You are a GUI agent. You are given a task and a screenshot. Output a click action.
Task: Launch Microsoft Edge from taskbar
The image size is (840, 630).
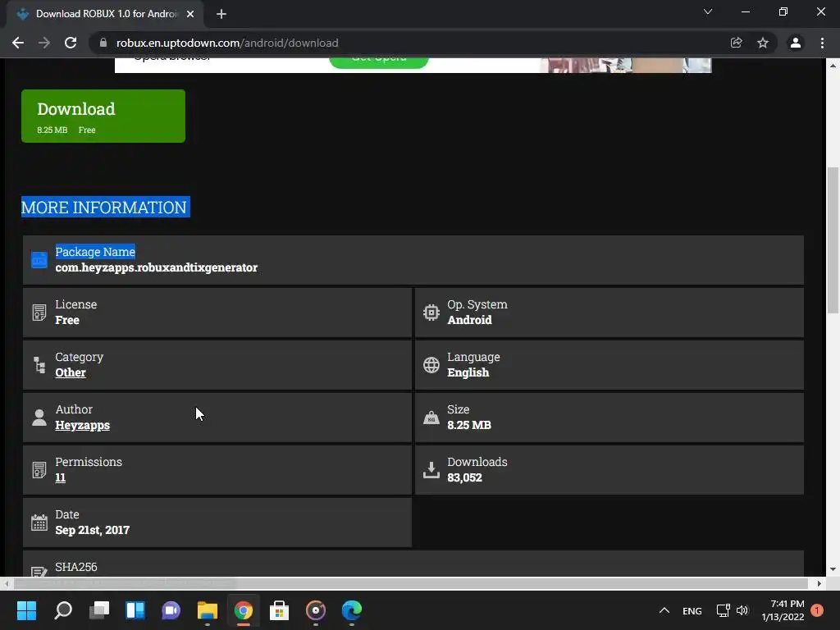pos(351,610)
